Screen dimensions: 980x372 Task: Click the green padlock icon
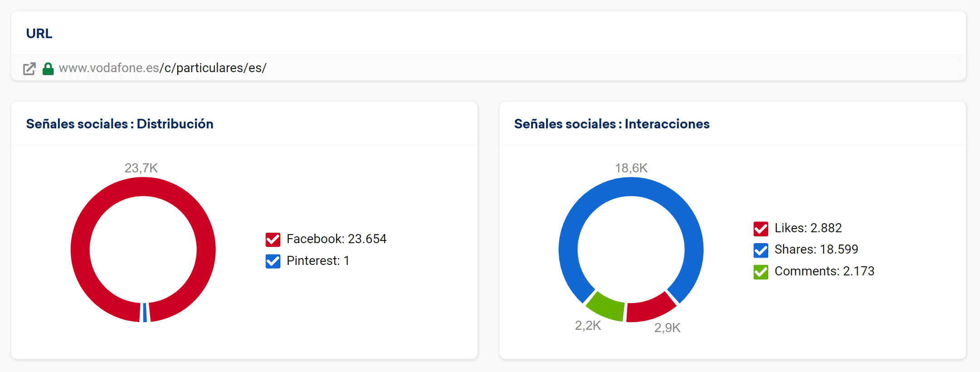(48, 69)
